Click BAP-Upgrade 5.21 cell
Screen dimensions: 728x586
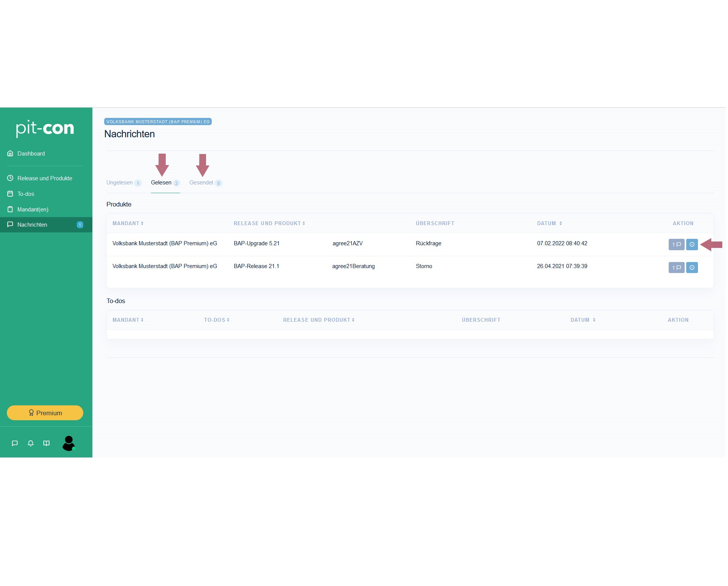(x=257, y=243)
